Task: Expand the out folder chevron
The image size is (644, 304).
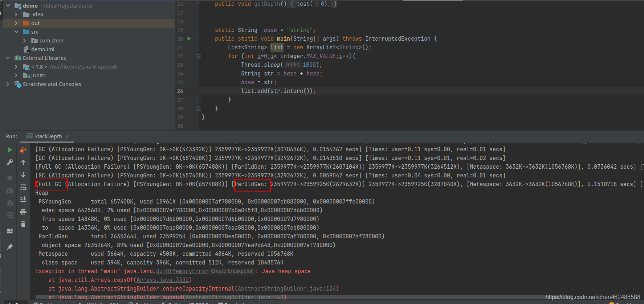Action: click(16, 23)
